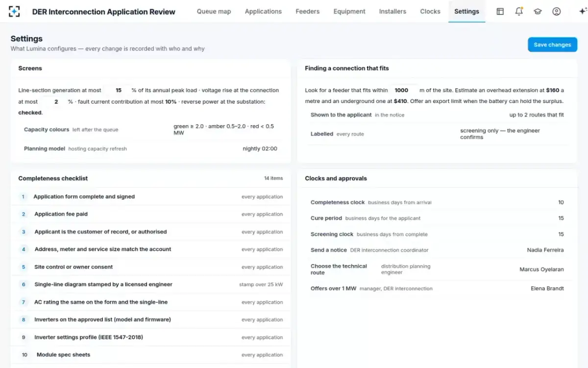The height and width of the screenshot is (368, 588).
Task: Click the nightly 02:00 value
Action: tap(260, 149)
